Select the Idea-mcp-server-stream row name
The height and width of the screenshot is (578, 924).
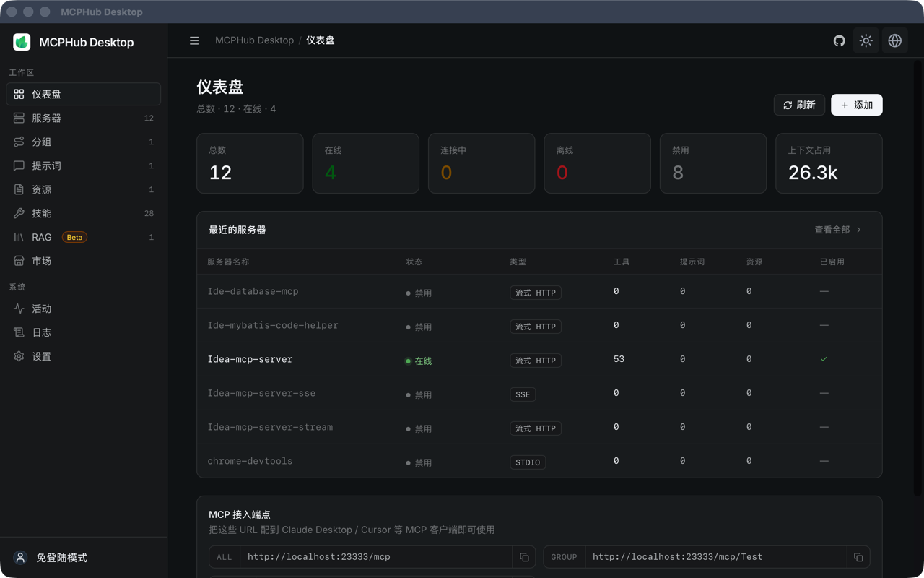[x=270, y=427]
